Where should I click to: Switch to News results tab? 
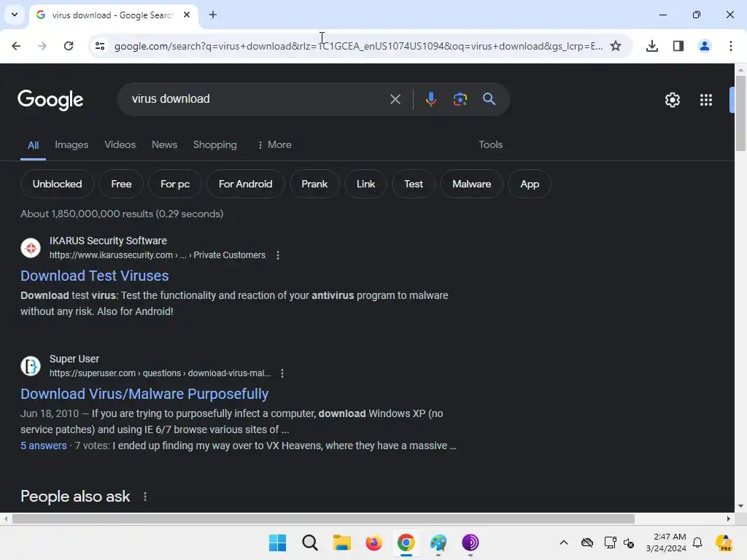(164, 145)
